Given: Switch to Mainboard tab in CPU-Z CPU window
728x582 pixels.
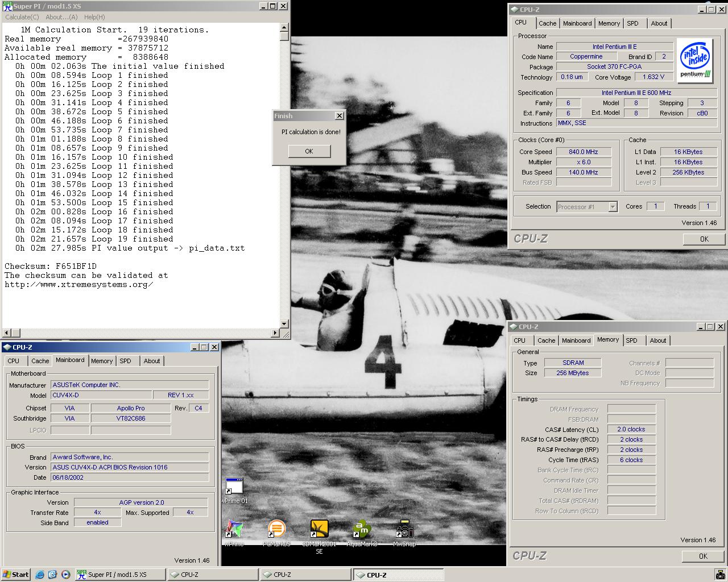Looking at the screenshot, I should tap(577, 23).
